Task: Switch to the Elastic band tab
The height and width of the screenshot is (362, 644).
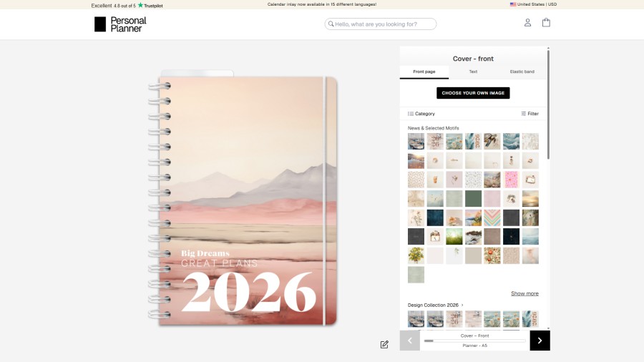Action: [522, 72]
